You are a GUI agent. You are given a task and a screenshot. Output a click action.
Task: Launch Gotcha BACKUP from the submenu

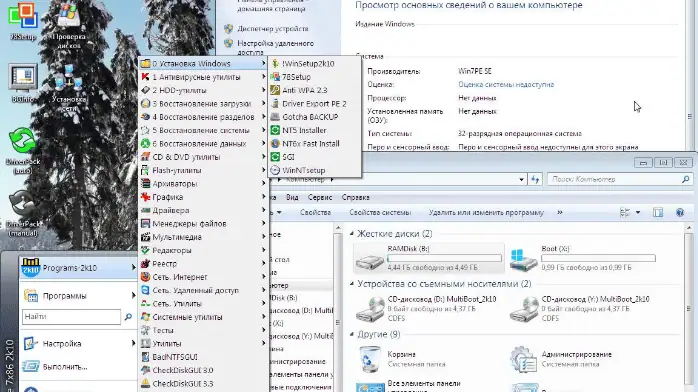[314, 117]
